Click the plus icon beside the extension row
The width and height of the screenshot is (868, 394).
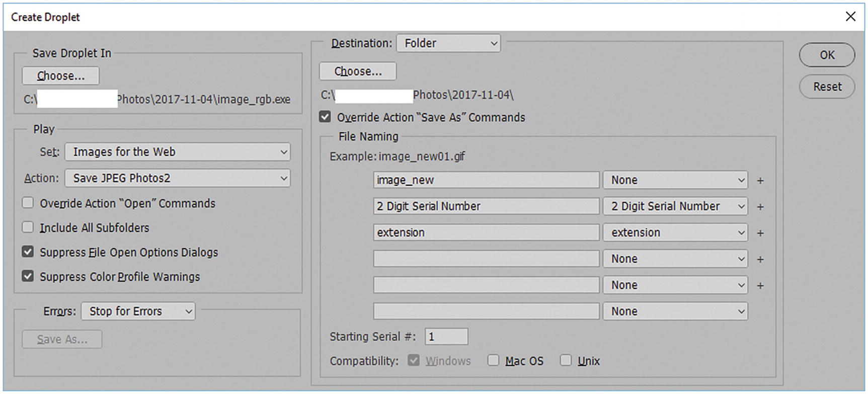[x=760, y=233]
